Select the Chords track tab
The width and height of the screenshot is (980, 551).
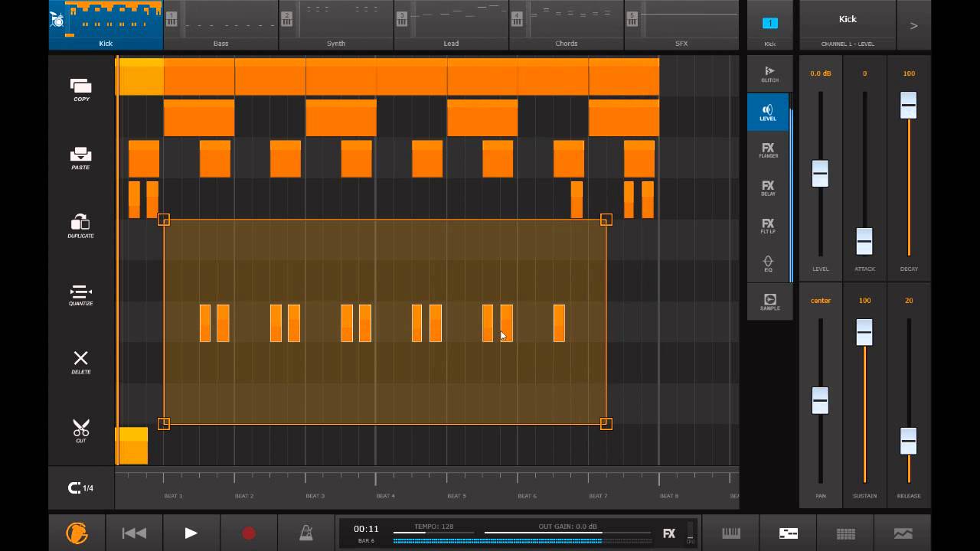[567, 25]
